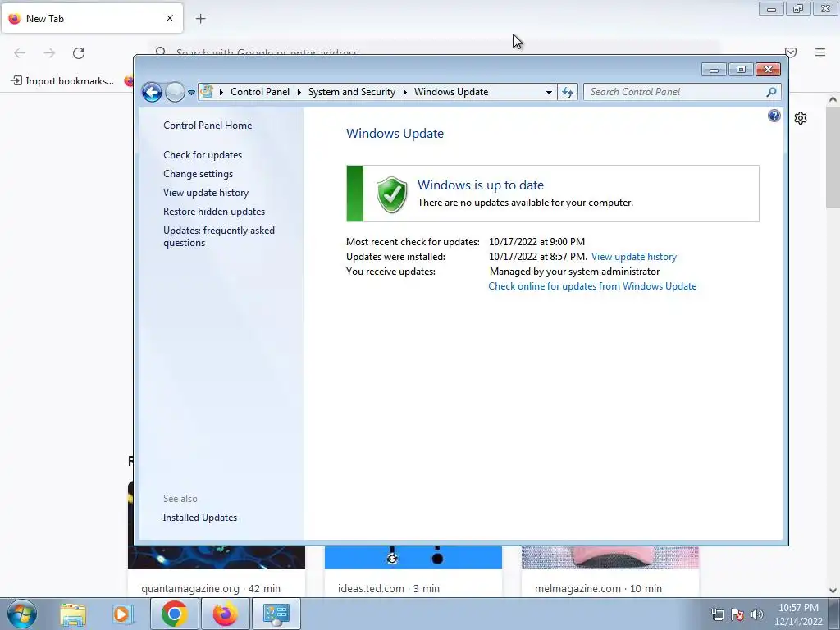
Task: Click Check online for updates from Windows Update
Action: [592, 286]
